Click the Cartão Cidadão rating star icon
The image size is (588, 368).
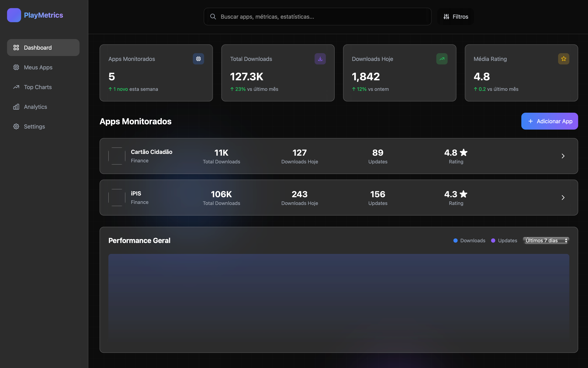tap(463, 153)
